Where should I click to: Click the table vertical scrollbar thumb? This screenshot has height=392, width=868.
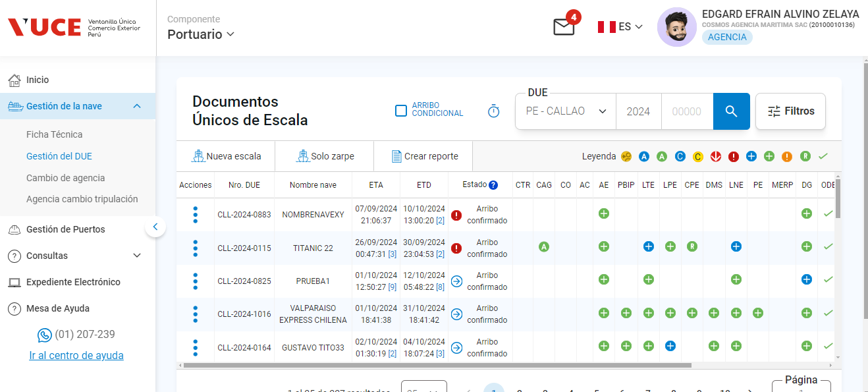pyautogui.click(x=838, y=198)
